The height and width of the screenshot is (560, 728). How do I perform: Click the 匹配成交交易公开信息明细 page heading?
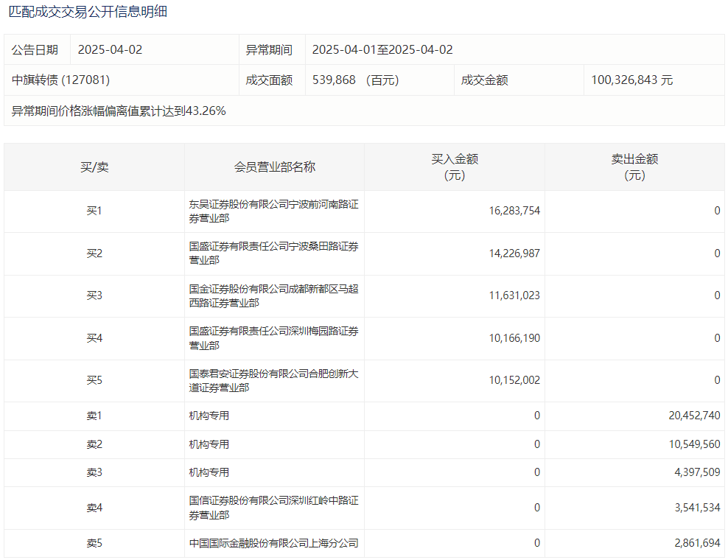(x=88, y=12)
